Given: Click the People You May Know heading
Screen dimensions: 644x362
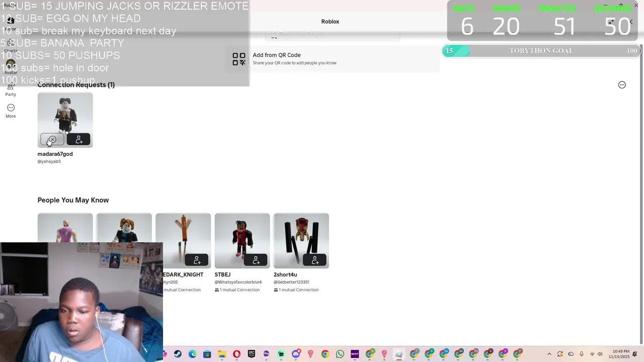Looking at the screenshot, I should tap(73, 200).
